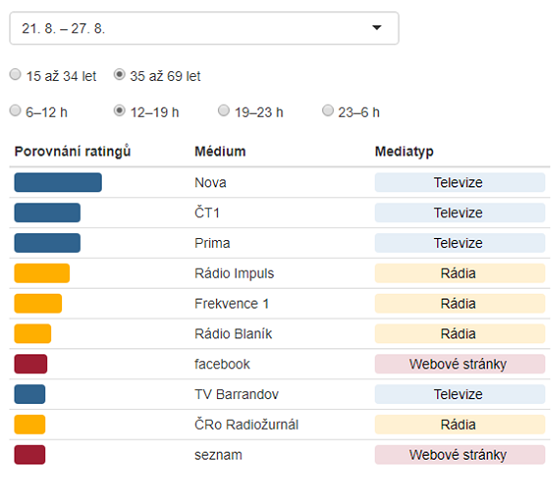
Task: Click the Porovnání ratingů column header
Action: 72,151
